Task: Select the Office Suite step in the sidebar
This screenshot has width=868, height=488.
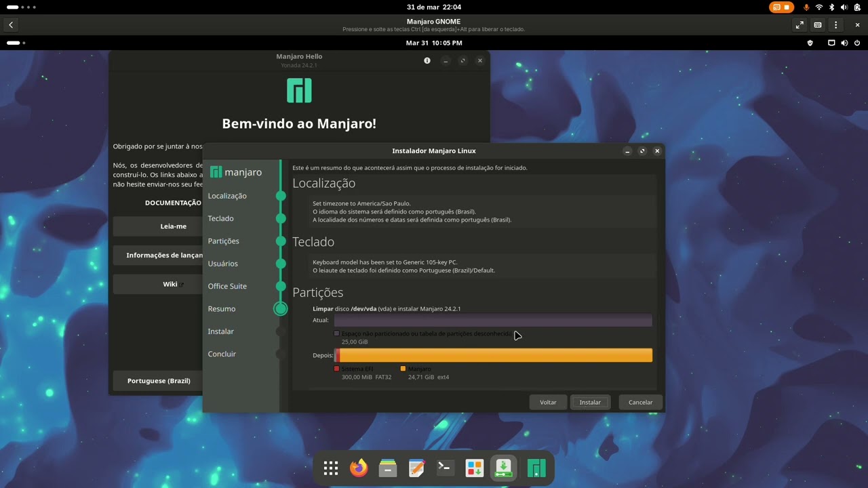Action: [227, 286]
